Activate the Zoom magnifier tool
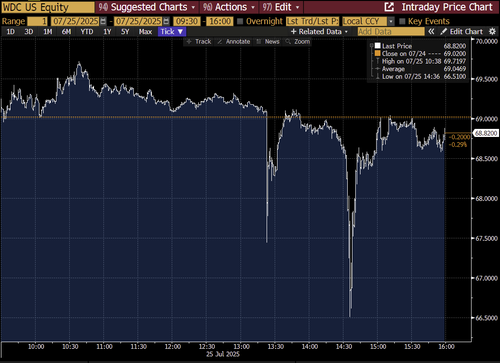The image size is (500, 363). pos(288,42)
